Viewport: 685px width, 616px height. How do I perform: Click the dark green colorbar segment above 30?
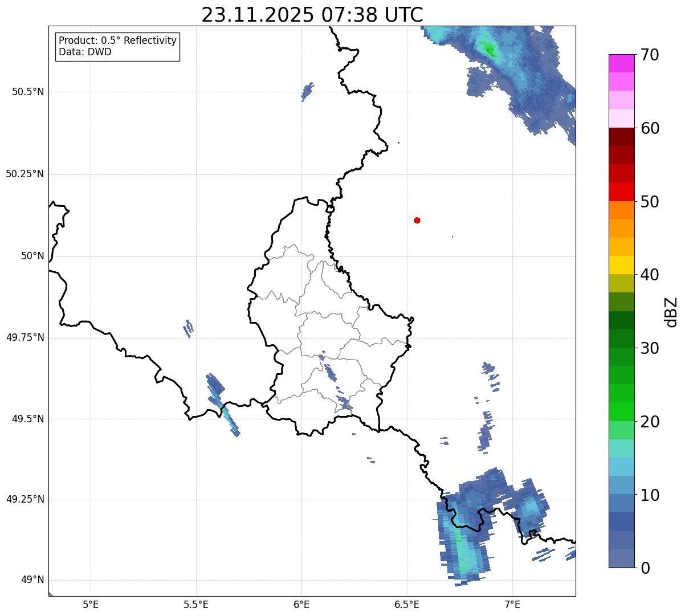(621, 338)
